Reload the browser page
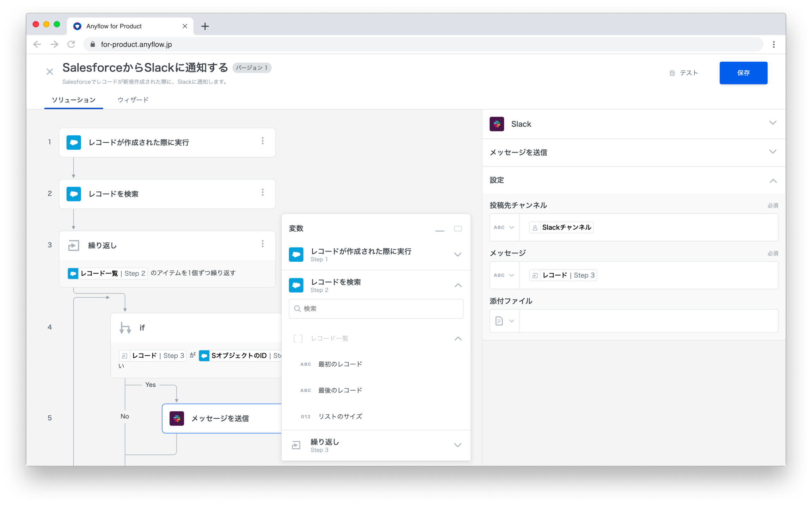 (71, 44)
